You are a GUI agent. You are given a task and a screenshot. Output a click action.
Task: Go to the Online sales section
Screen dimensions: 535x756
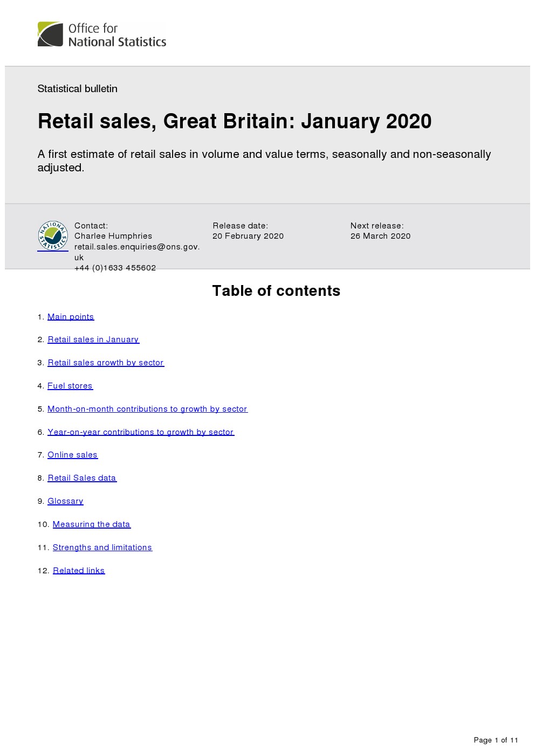pos(72,455)
